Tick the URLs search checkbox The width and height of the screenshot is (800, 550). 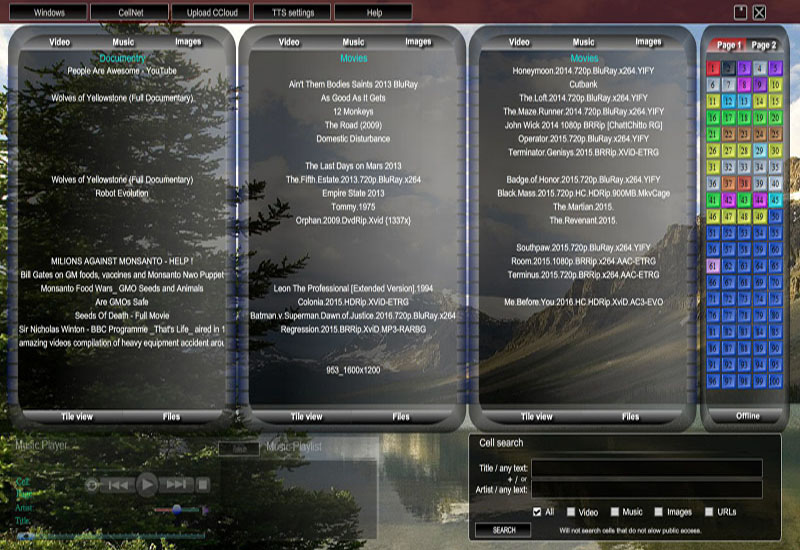click(x=708, y=512)
